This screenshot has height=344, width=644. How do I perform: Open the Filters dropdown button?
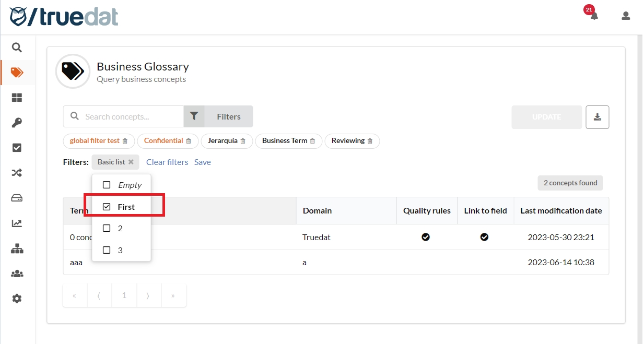[x=218, y=116]
